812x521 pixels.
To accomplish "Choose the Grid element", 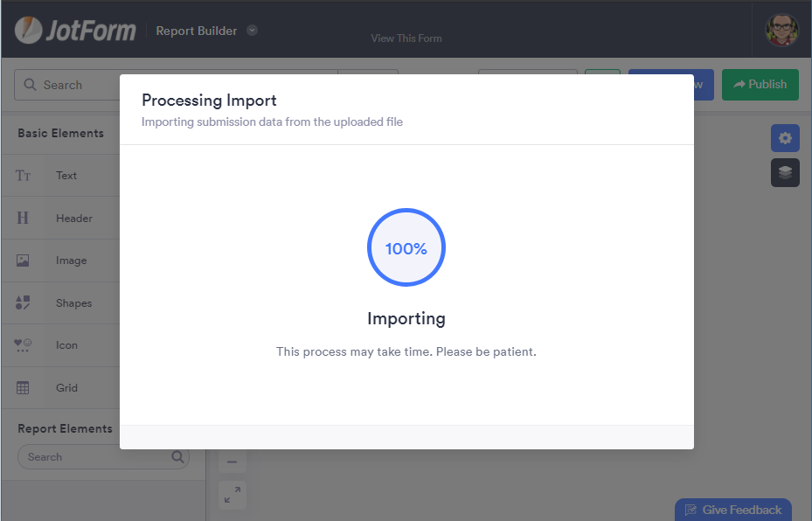I will 66,388.
